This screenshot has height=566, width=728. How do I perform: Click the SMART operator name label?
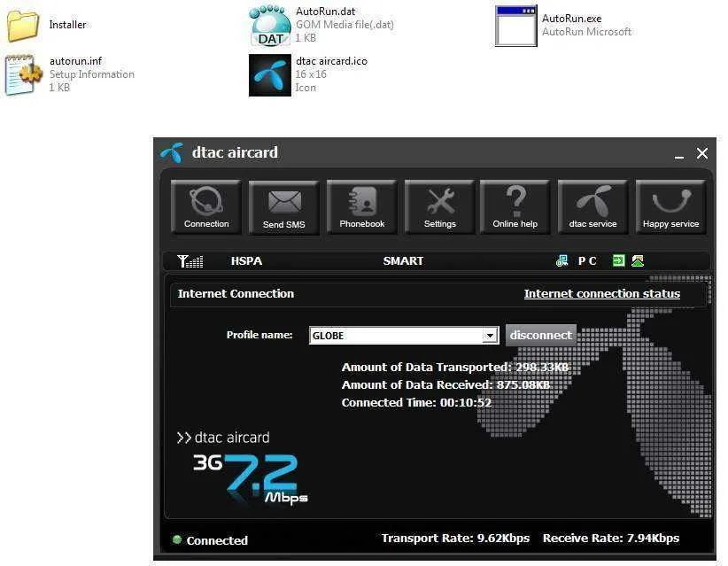point(403,261)
